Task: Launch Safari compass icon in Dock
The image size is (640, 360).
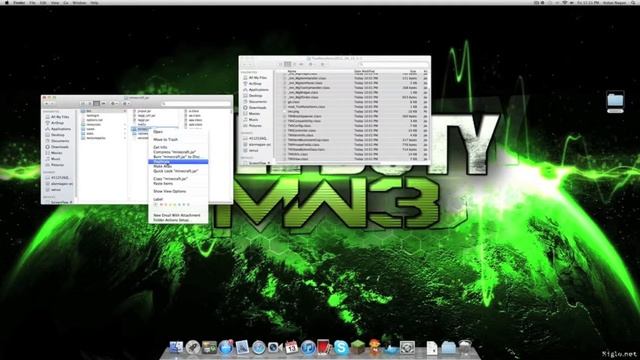Action: [258, 347]
